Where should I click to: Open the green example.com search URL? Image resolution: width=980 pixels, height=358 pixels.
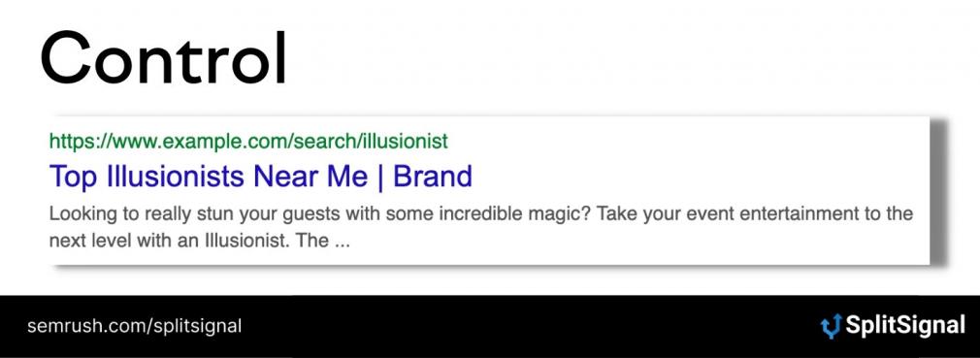pos(248,142)
